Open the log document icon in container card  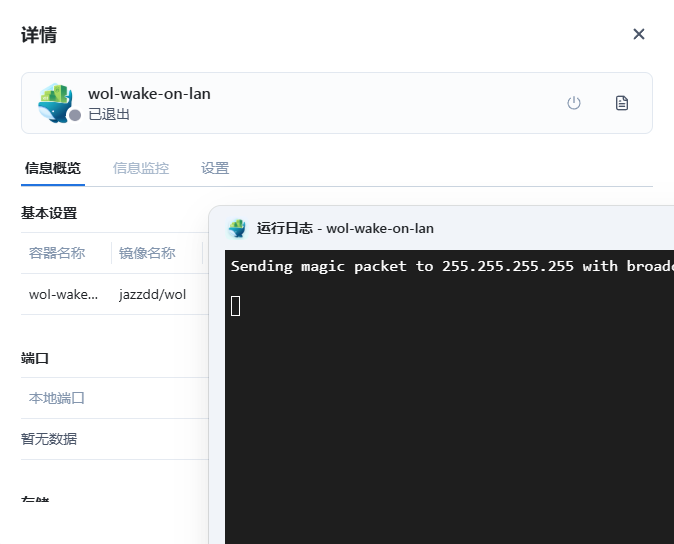coord(622,103)
